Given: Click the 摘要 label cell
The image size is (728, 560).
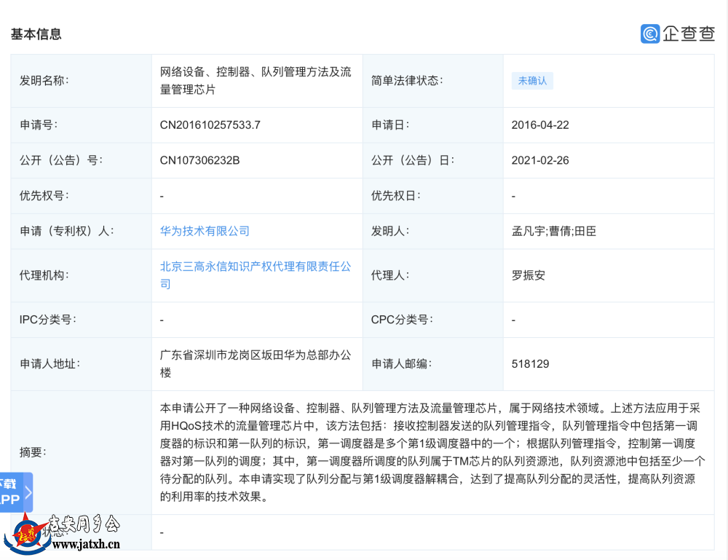Looking at the screenshot, I should 82,452.
